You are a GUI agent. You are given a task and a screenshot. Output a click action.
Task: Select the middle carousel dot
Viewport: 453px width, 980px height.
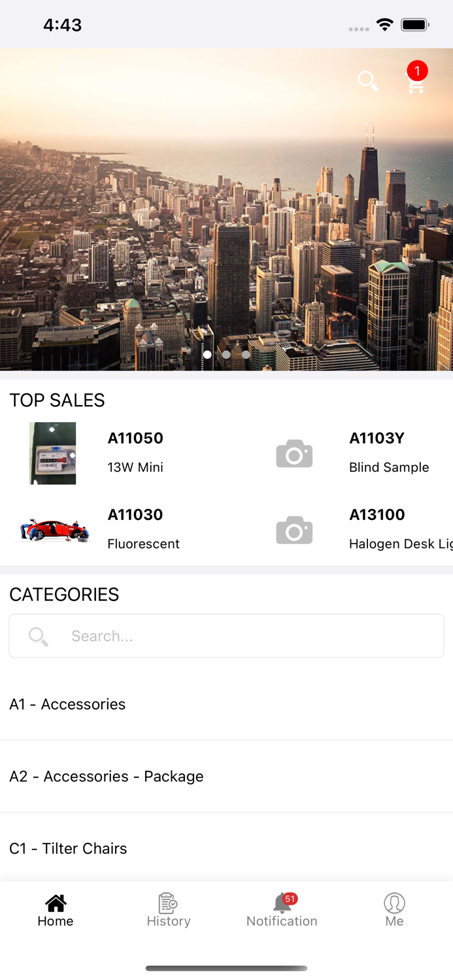click(x=226, y=354)
